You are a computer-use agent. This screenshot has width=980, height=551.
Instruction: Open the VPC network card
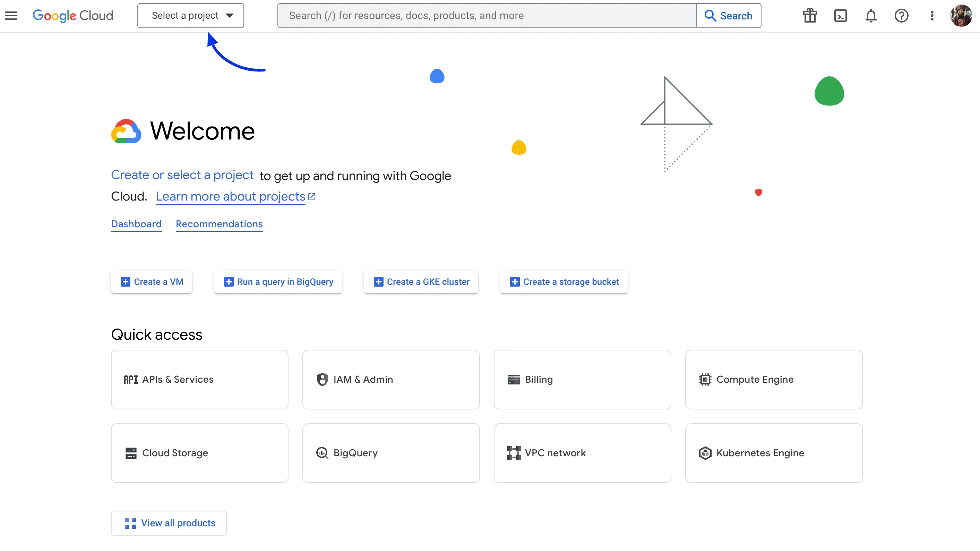click(x=583, y=453)
